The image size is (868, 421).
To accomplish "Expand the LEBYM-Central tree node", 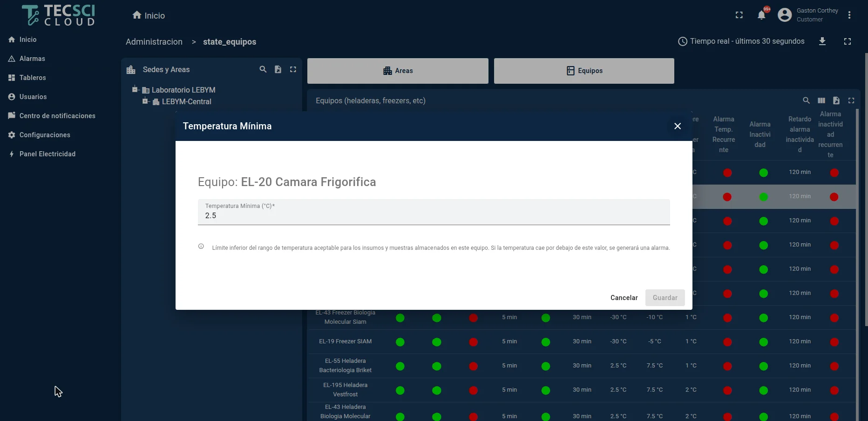I will point(145,101).
